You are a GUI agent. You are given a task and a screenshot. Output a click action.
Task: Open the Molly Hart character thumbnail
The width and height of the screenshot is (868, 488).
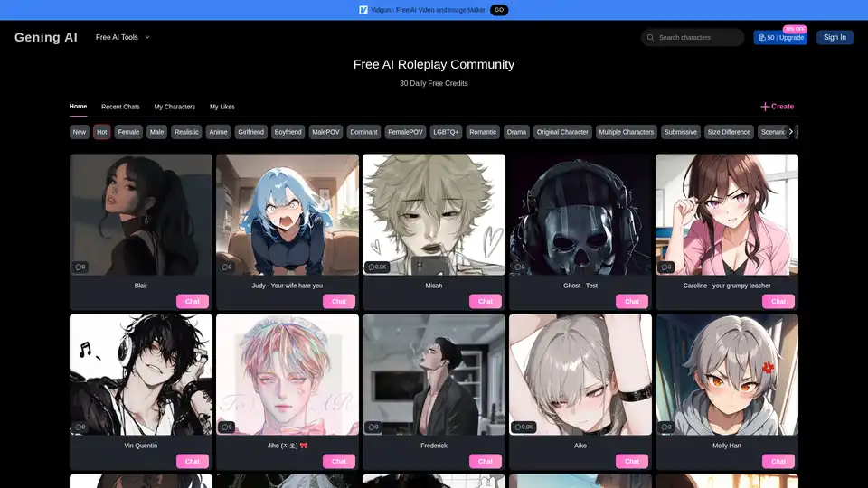pyautogui.click(x=726, y=374)
